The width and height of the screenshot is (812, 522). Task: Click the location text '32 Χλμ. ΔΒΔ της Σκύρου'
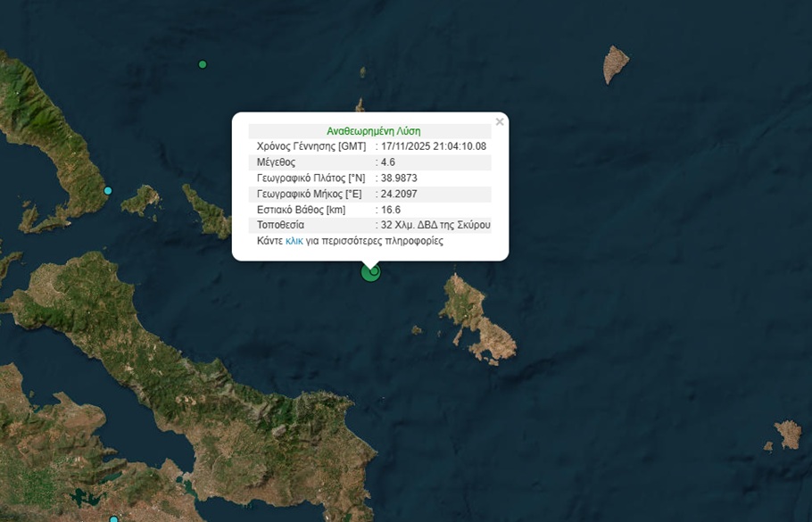(x=435, y=225)
